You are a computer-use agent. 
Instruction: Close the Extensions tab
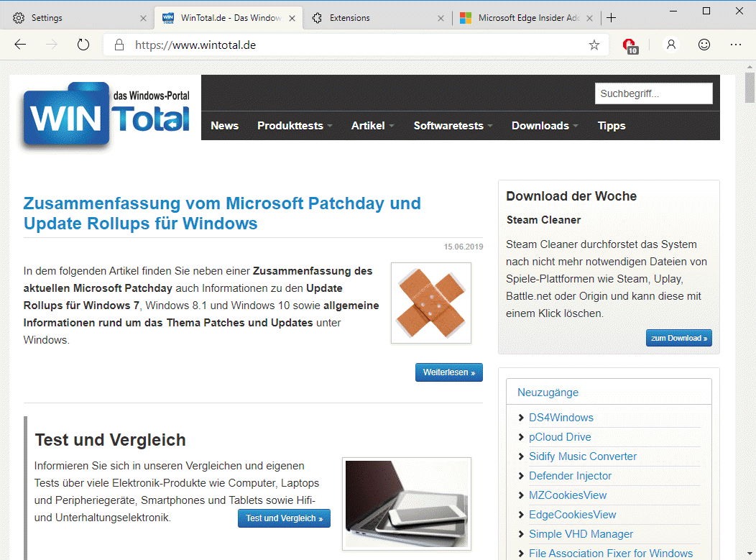(441, 18)
